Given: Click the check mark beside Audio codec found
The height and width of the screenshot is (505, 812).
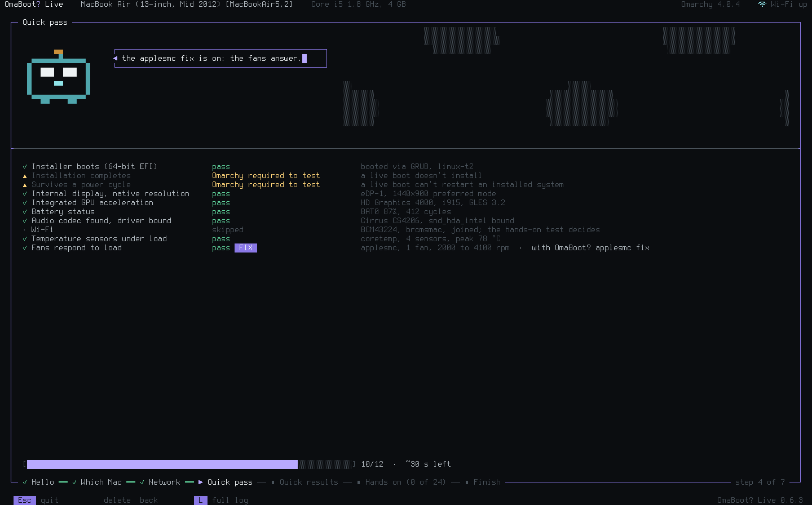Looking at the screenshot, I should [25, 220].
